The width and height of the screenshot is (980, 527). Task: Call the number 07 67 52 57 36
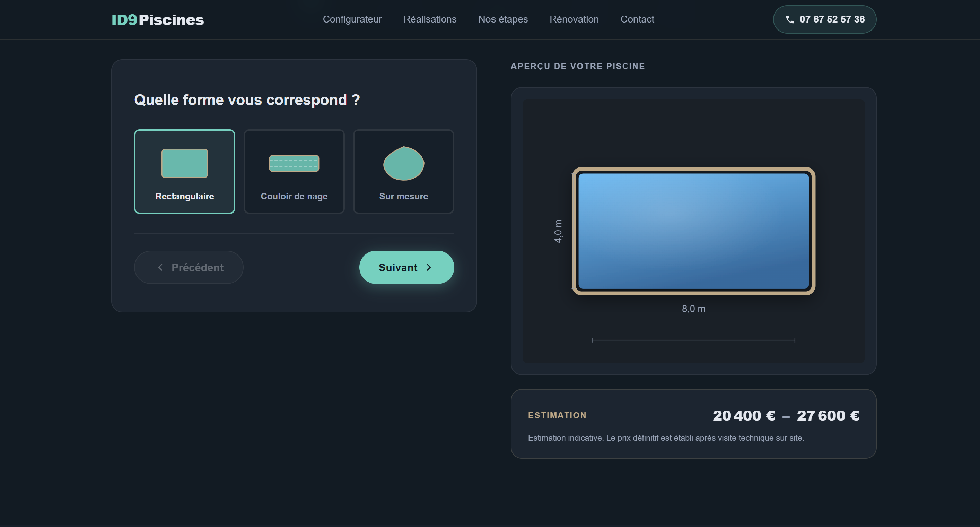pos(824,19)
